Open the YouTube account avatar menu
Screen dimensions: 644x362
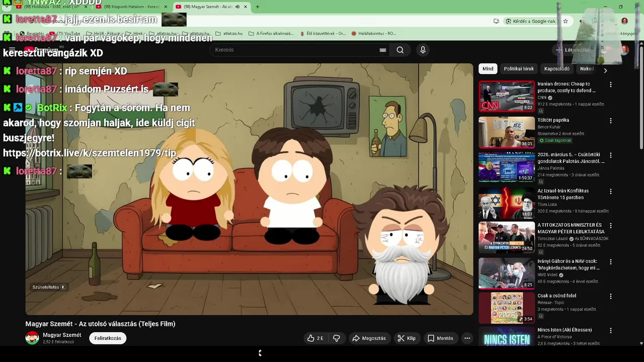[624, 50]
